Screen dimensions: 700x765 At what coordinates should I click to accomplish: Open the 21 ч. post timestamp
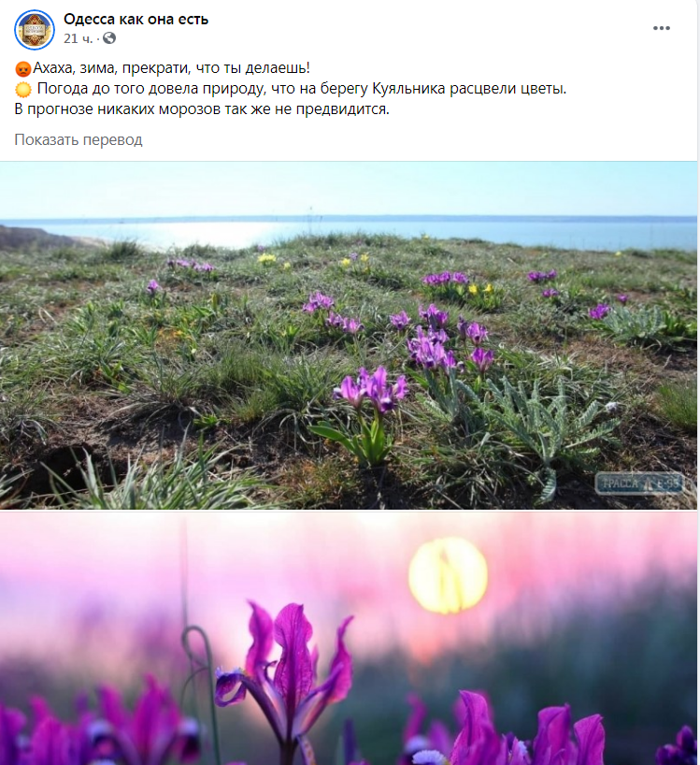[78, 38]
